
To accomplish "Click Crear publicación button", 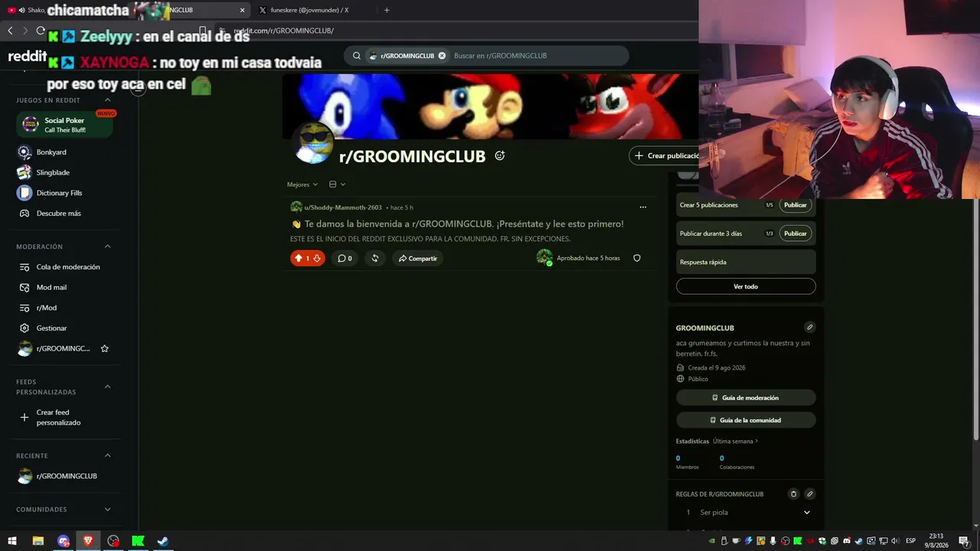I will click(665, 155).
